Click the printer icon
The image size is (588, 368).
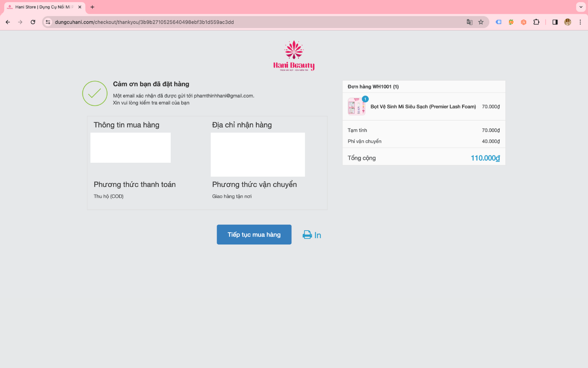point(307,235)
